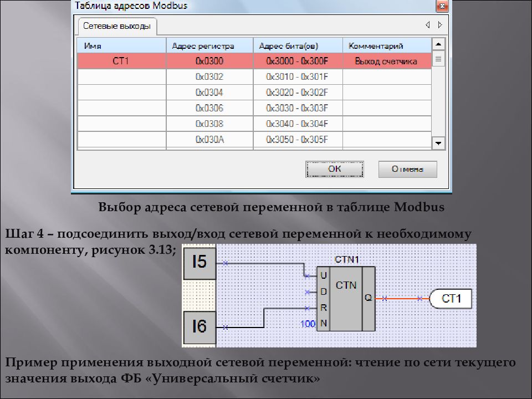Click the Комментарий column header
532x399 pixels.
(x=386, y=46)
